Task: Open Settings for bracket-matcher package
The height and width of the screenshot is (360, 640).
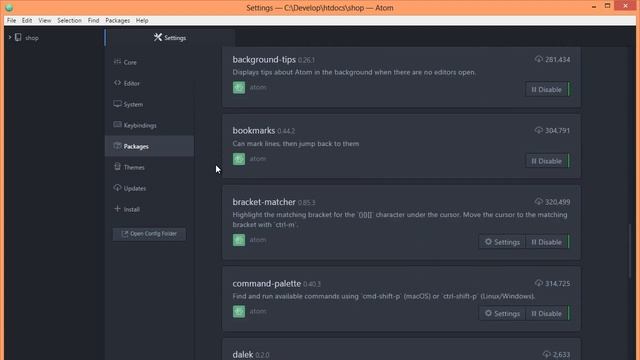Action: tap(502, 242)
